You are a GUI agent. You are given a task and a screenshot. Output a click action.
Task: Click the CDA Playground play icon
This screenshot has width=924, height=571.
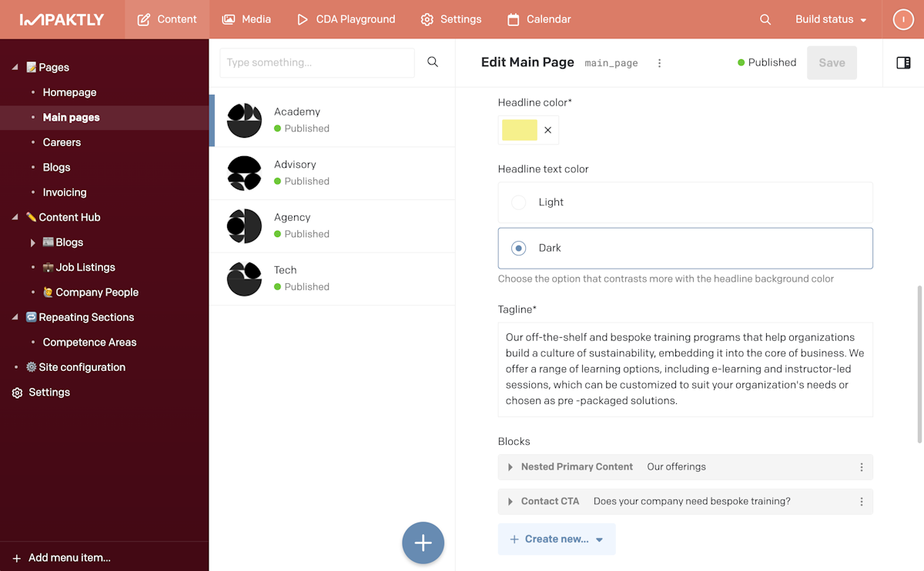point(303,19)
